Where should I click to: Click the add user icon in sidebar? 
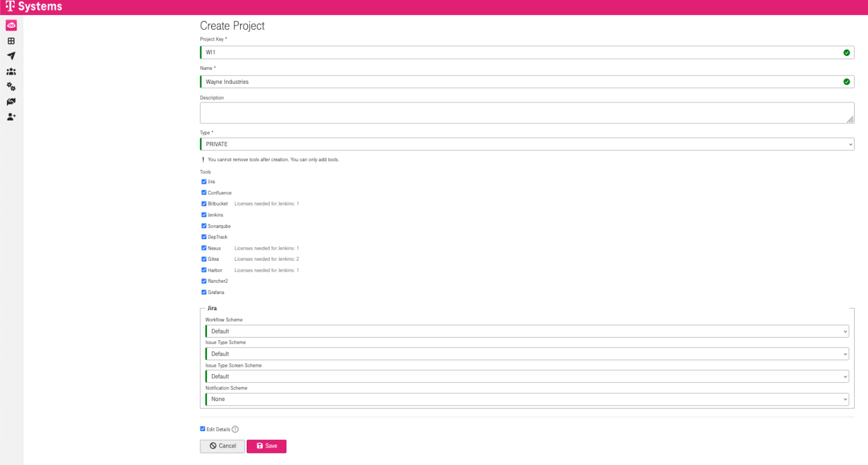11,117
